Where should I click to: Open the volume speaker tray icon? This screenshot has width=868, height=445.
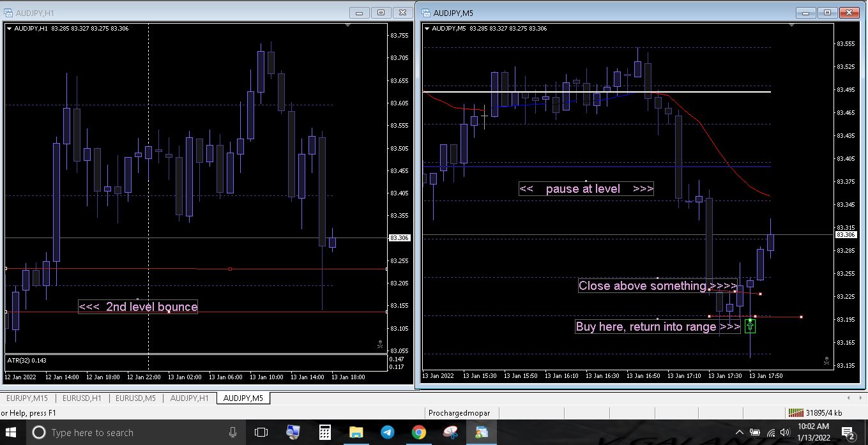point(785,432)
